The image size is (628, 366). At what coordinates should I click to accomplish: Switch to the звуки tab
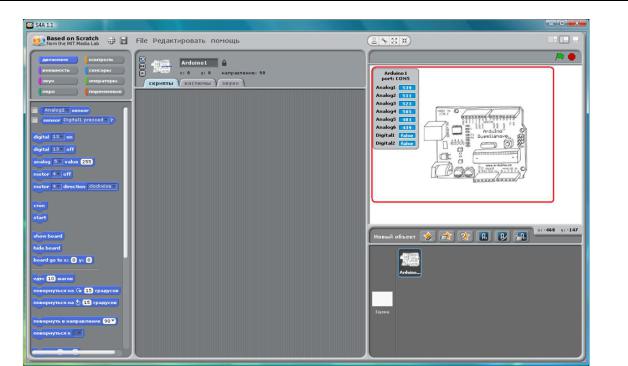tap(231, 83)
